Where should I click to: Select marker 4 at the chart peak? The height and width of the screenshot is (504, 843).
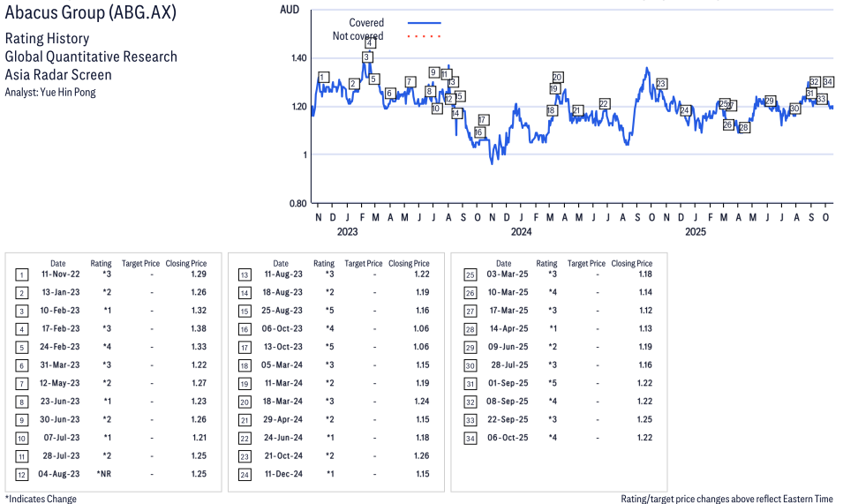369,43
